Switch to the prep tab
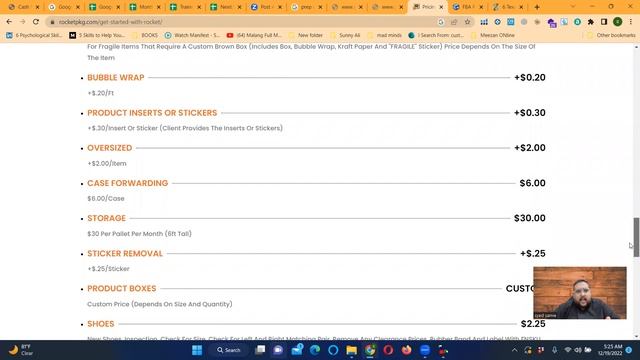This screenshot has width=640, height=360. pos(307,7)
